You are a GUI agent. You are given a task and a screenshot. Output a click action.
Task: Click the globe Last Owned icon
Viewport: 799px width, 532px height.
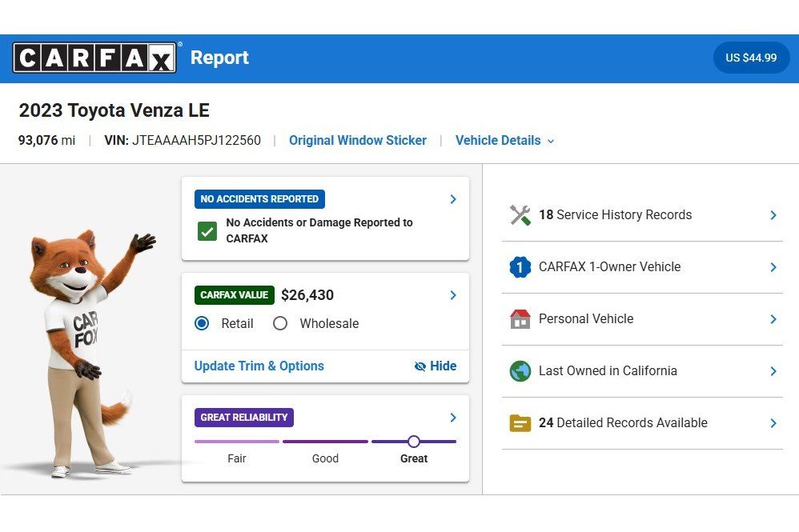coord(520,370)
